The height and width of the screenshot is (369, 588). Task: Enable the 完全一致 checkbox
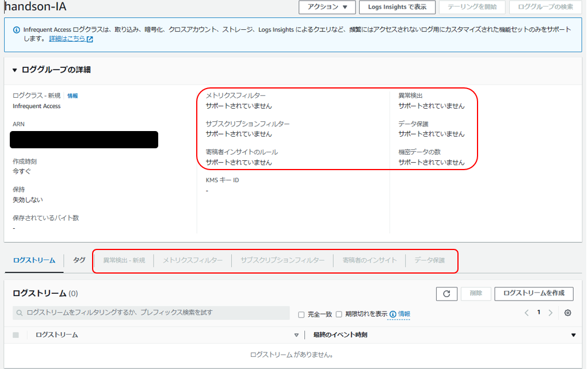click(x=301, y=314)
